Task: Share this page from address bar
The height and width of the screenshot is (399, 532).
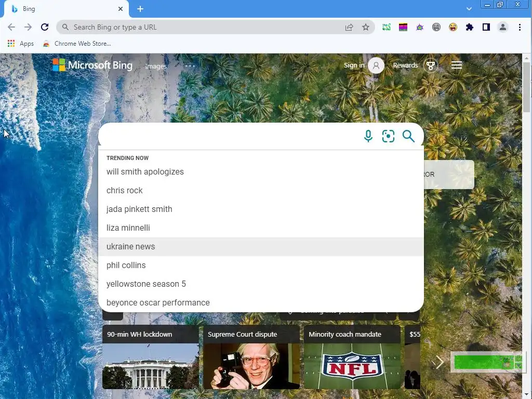Action: [x=349, y=27]
